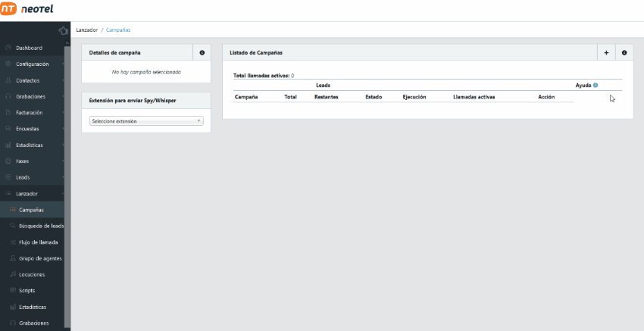
Task: Expand the Configuración sidebar menu
Action: pos(32,64)
